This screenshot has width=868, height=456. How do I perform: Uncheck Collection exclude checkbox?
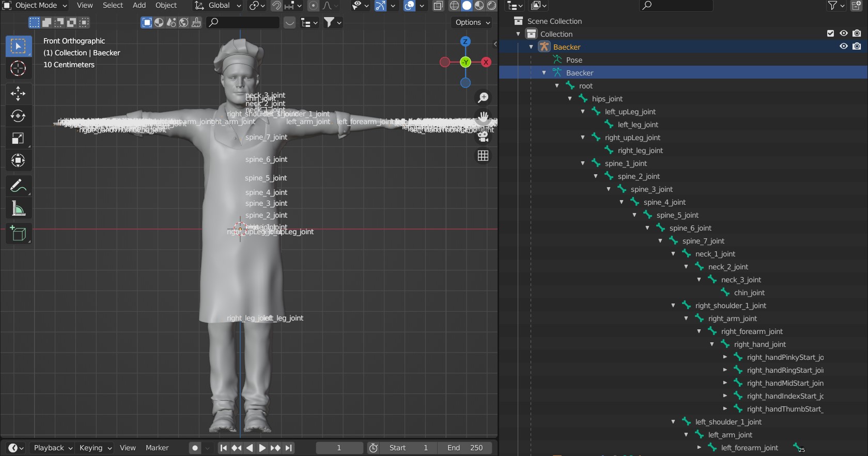coord(830,34)
